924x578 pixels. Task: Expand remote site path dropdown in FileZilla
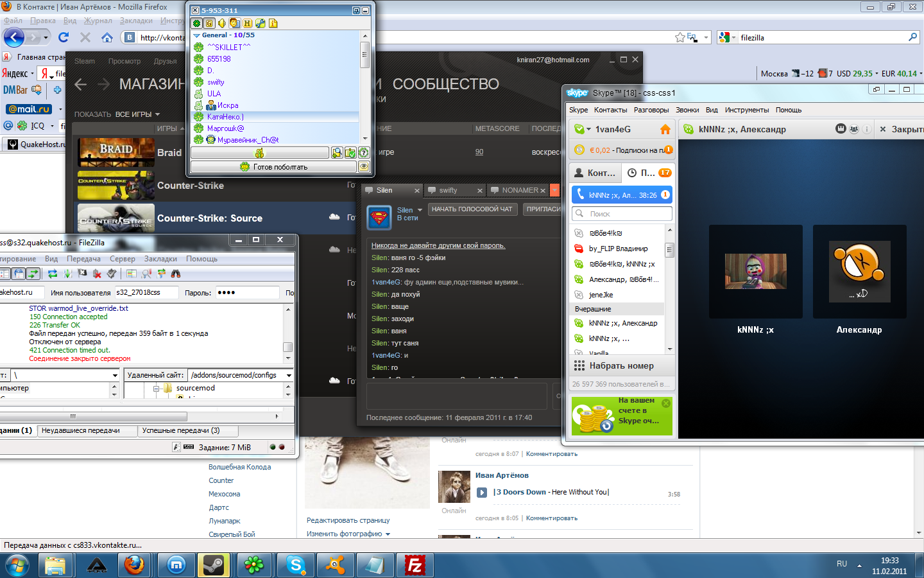[x=289, y=375]
